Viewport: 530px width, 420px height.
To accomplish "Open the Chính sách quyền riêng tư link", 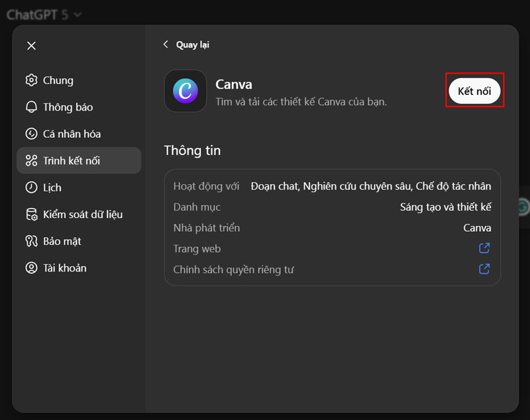I will pos(484,269).
